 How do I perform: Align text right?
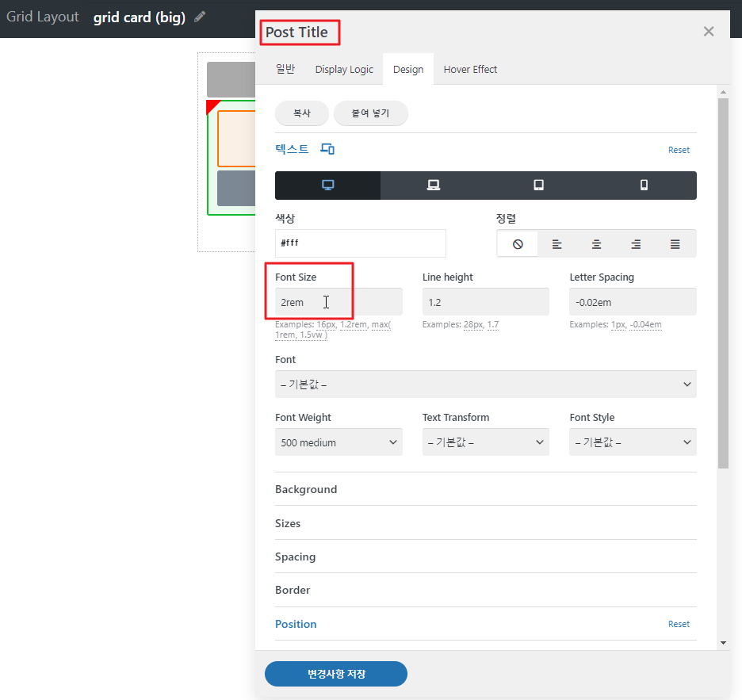(636, 243)
